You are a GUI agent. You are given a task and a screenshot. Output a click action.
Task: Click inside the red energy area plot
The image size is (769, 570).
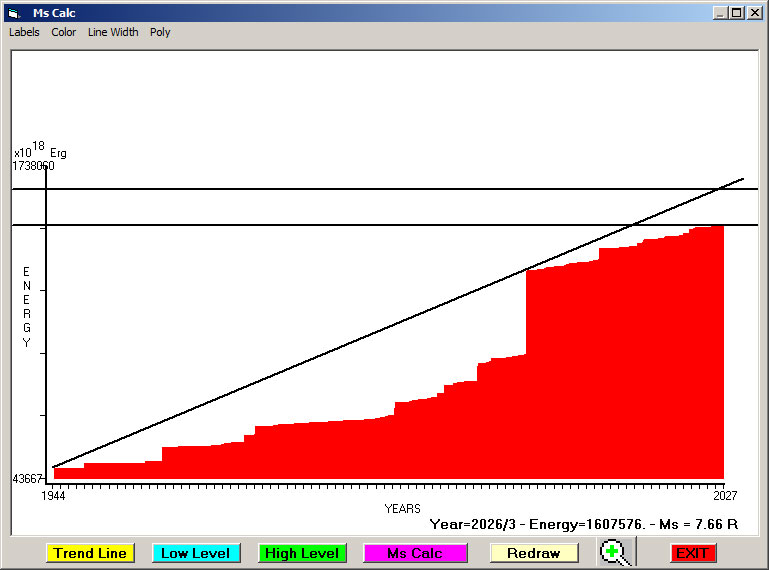[600, 380]
